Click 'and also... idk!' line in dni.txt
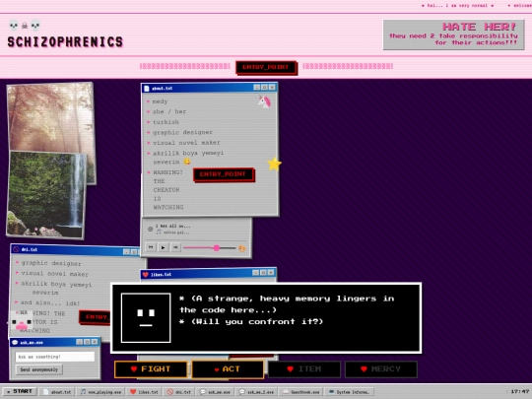Viewport: 532px width, 399px height. 50,302
